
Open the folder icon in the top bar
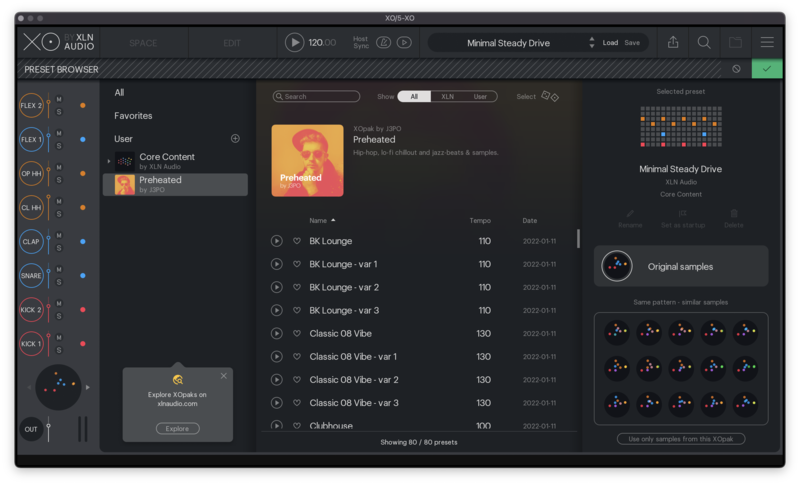[x=735, y=42]
